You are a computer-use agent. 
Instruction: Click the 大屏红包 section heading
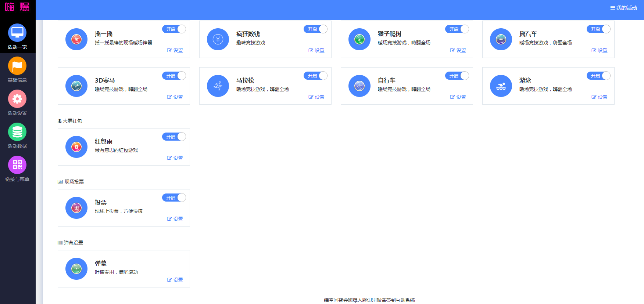70,121
